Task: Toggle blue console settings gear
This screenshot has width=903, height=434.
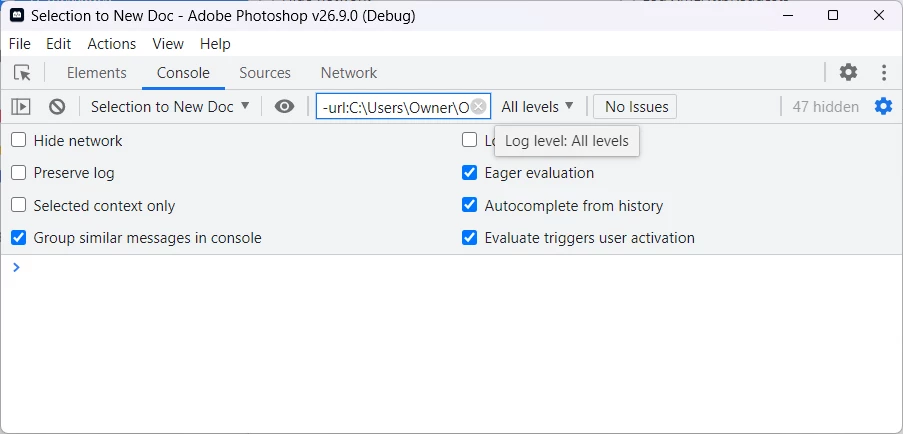Action: point(883,107)
